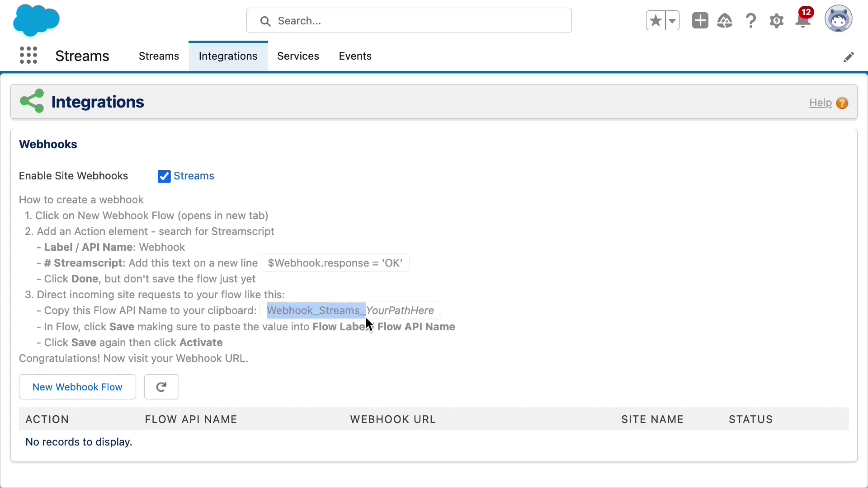Click 'Congratulations! Now visit your Webhook URL.' text
The image size is (868, 488).
[x=133, y=358]
